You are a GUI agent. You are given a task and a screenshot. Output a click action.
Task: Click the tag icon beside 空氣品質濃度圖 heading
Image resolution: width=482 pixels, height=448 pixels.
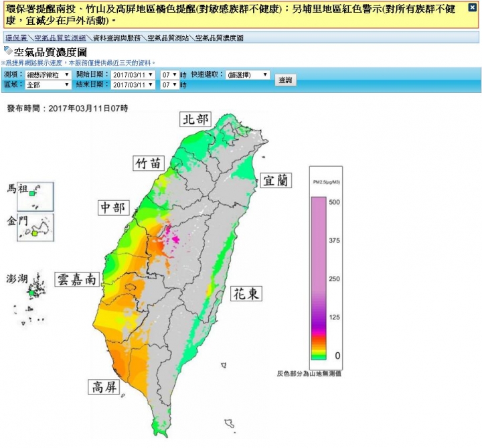(x=8, y=51)
